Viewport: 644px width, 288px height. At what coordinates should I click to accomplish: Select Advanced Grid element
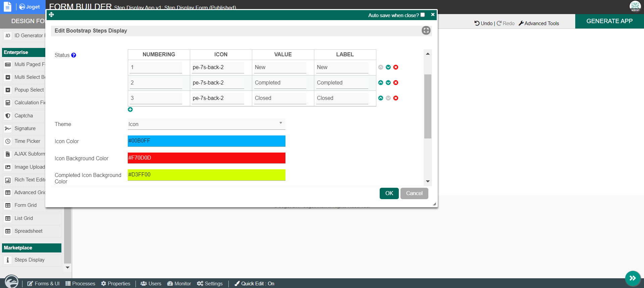24,192
